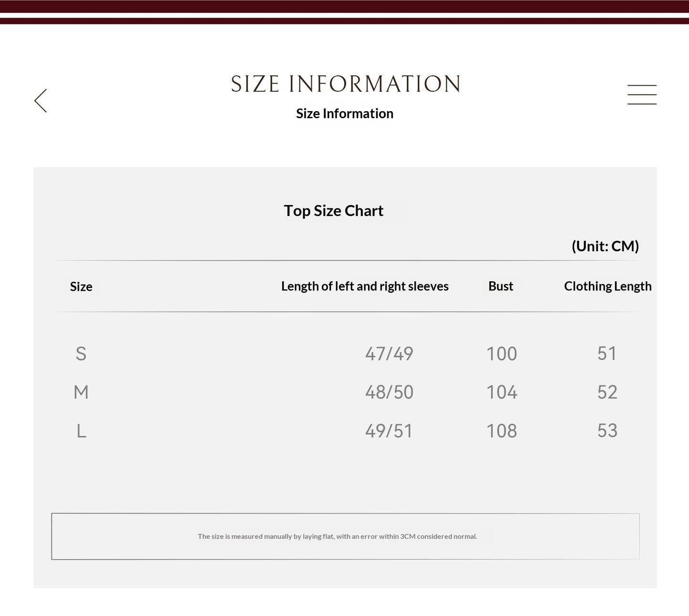Click the Size Information subtitle text

click(x=345, y=113)
